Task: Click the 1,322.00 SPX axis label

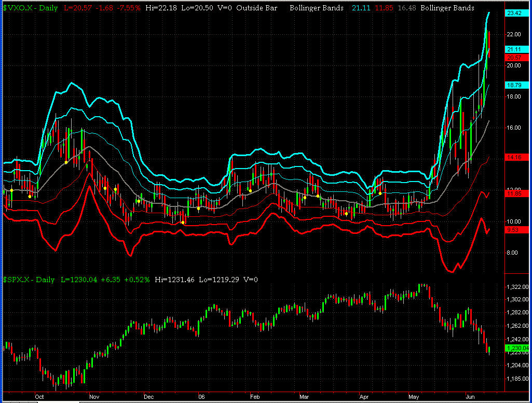Action: click(x=517, y=287)
